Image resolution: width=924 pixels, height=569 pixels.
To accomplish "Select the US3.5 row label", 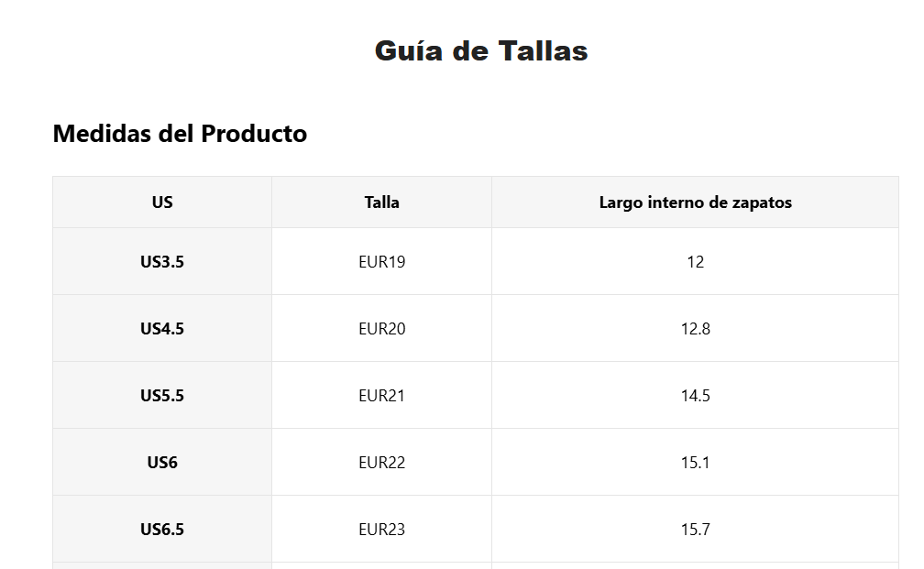I will pyautogui.click(x=162, y=261).
